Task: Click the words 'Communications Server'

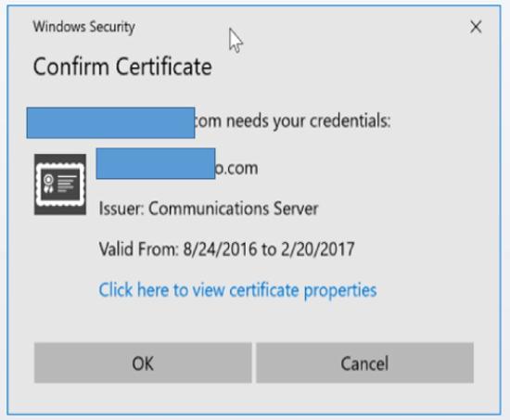Action: tap(234, 209)
